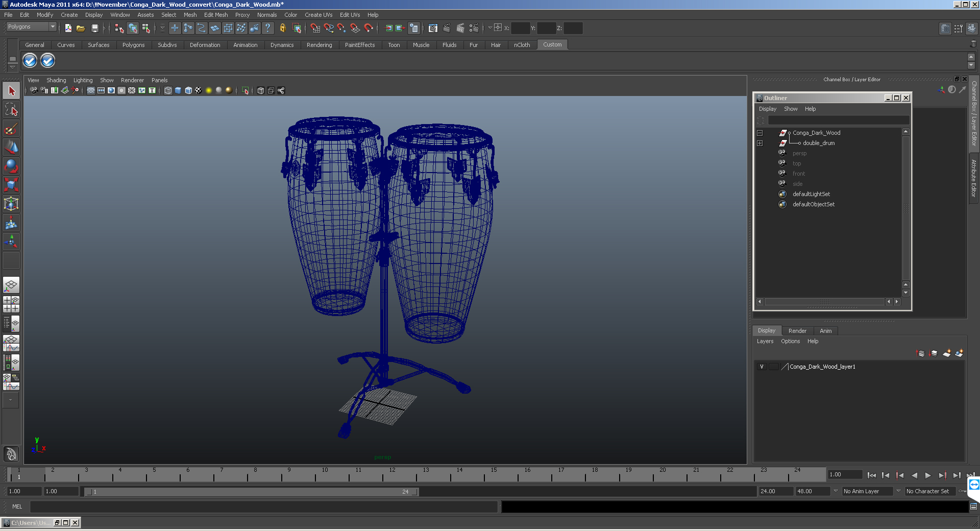This screenshot has width=980, height=531.
Task: Select the Soft Modification tool
Action: click(x=11, y=223)
